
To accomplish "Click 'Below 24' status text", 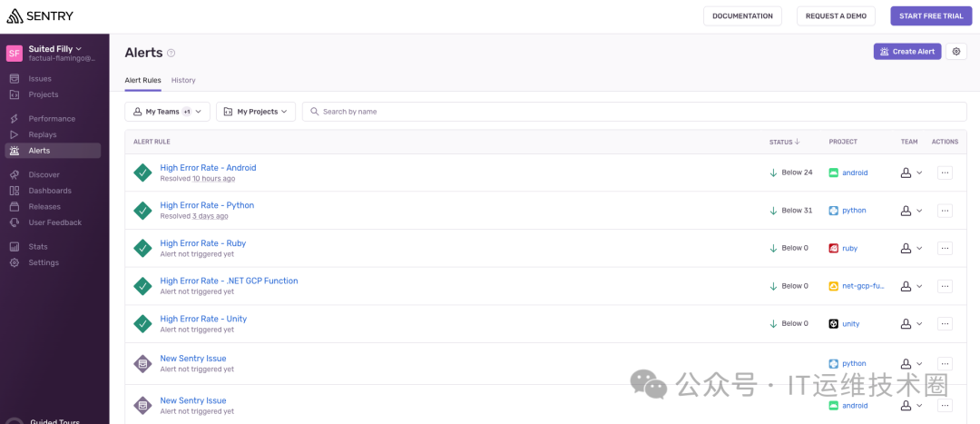I will coord(797,173).
